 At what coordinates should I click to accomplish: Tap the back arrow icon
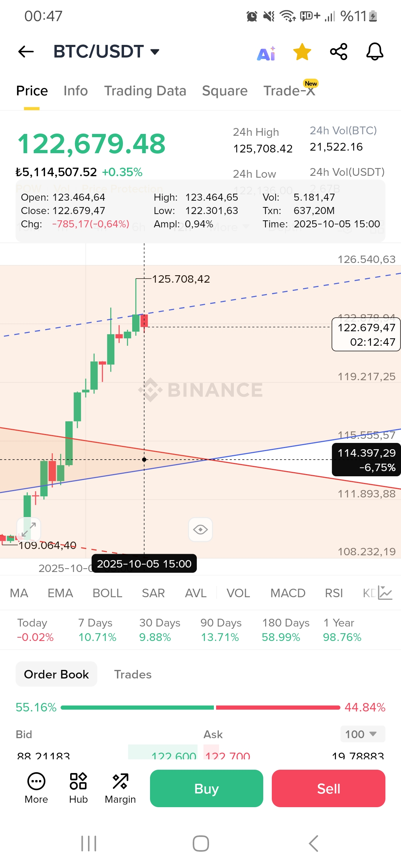(x=26, y=52)
